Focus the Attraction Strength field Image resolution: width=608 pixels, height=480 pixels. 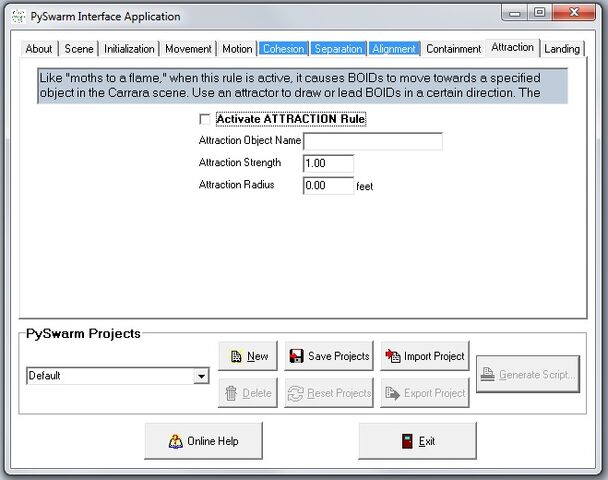point(328,163)
